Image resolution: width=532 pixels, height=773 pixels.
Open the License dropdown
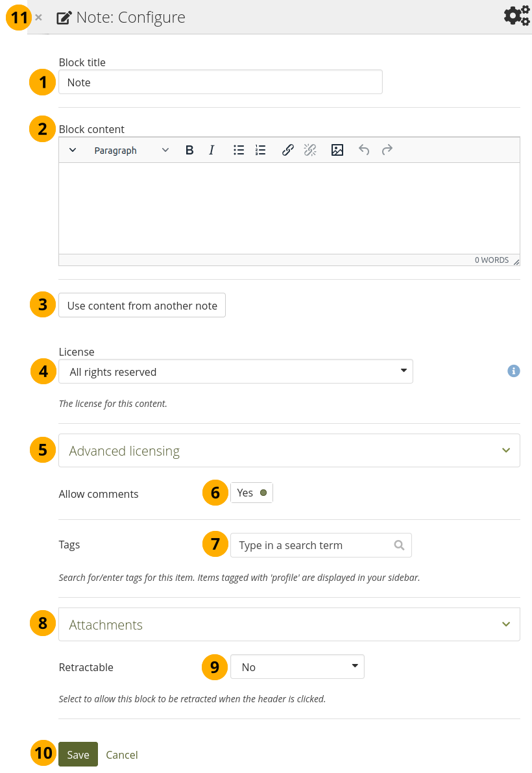[236, 372]
